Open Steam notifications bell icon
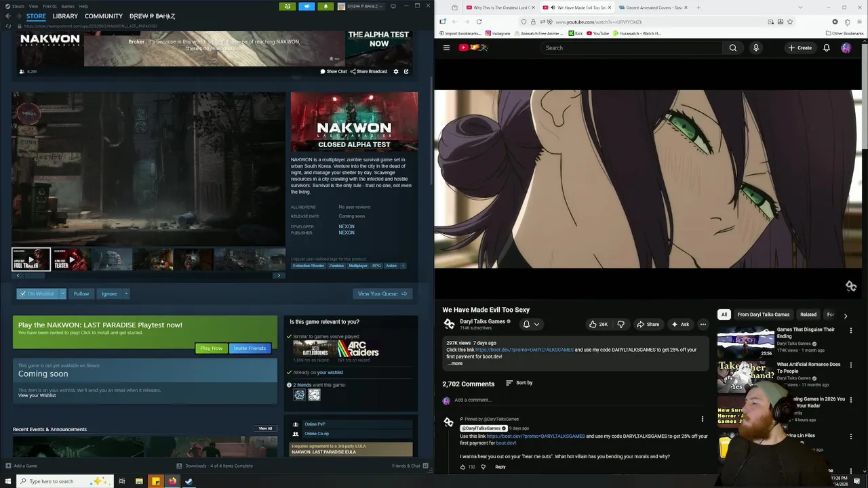This screenshot has height=488, width=868. click(x=325, y=6)
